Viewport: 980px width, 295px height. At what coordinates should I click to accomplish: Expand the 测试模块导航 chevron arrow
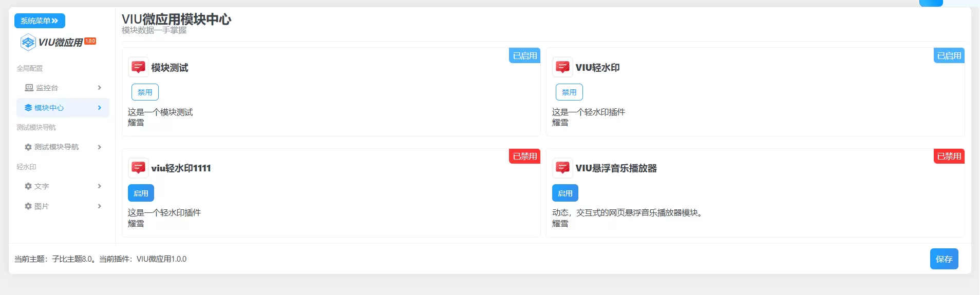pyautogui.click(x=100, y=147)
